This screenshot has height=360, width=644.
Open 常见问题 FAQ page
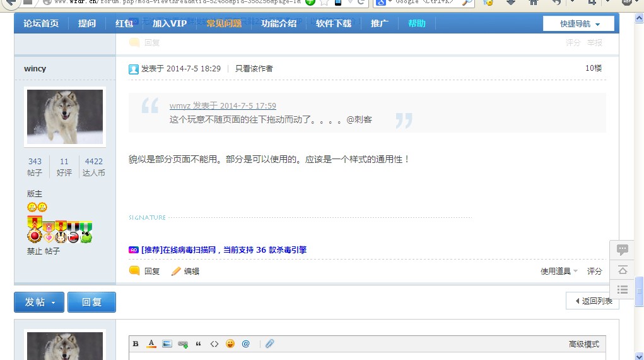pos(224,23)
